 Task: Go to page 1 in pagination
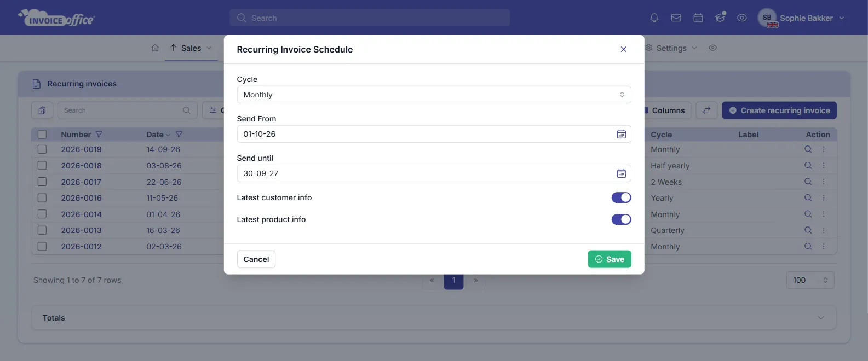click(453, 281)
